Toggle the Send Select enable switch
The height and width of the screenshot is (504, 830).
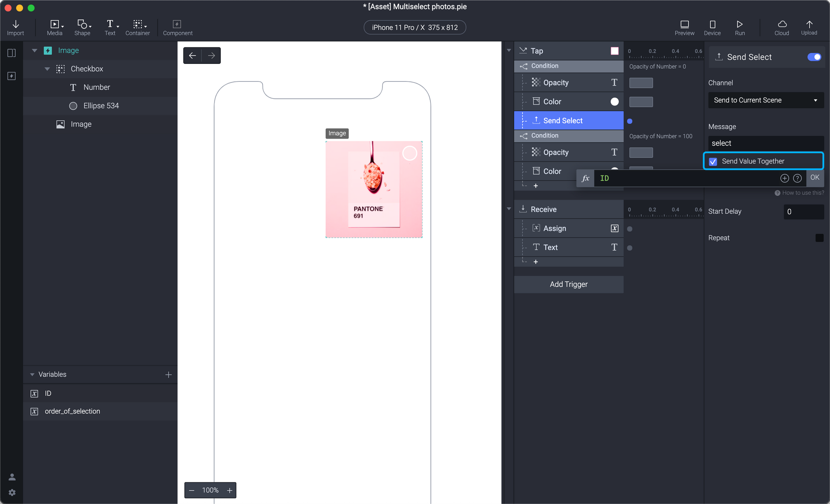click(x=814, y=57)
